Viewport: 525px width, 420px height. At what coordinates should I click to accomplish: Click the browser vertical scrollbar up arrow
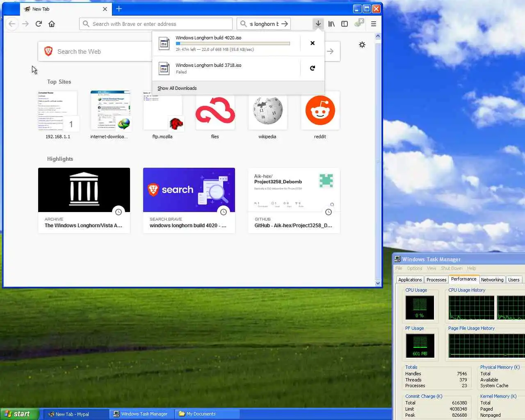point(378,36)
